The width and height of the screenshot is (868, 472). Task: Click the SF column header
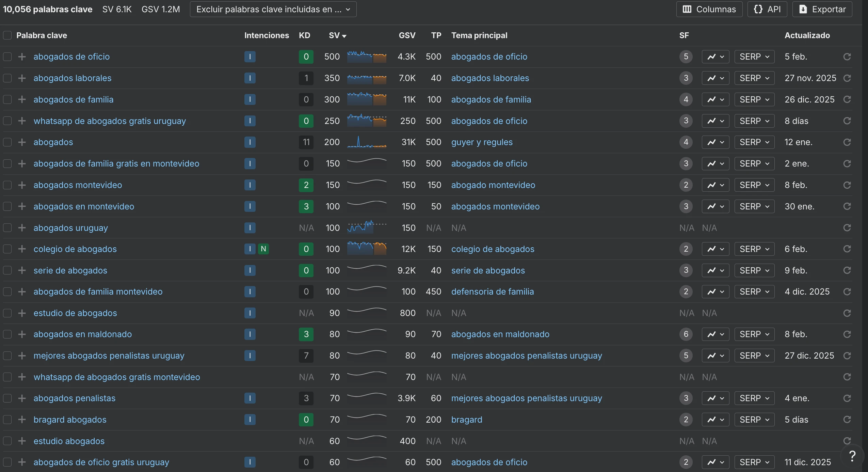point(684,35)
